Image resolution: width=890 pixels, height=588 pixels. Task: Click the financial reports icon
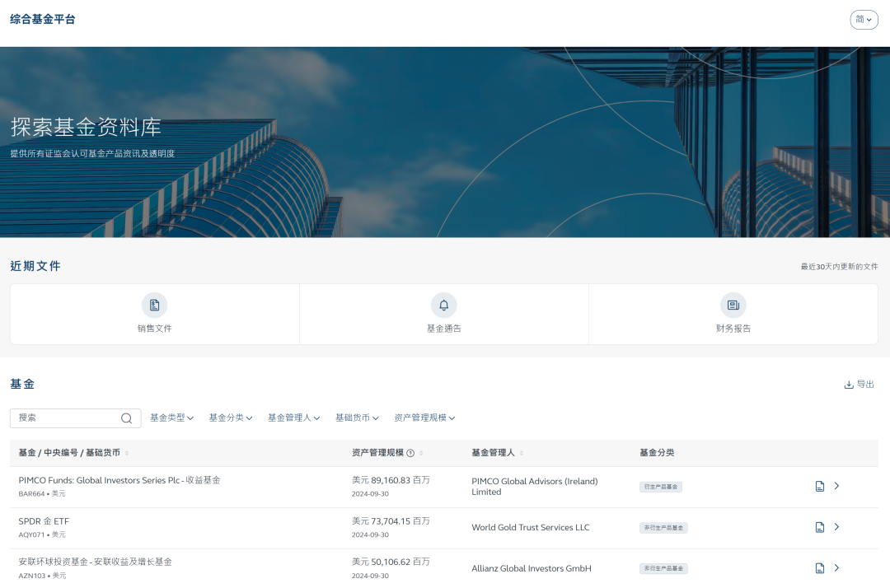[733, 306]
